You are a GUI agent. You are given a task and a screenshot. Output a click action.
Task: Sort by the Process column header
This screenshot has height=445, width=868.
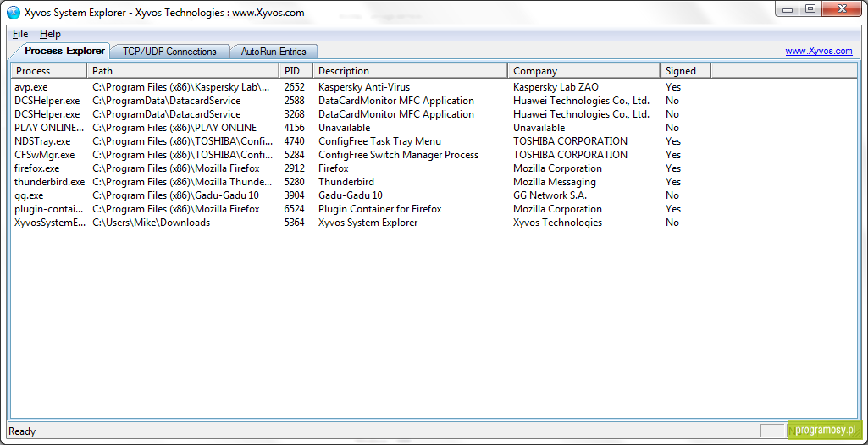pos(49,71)
